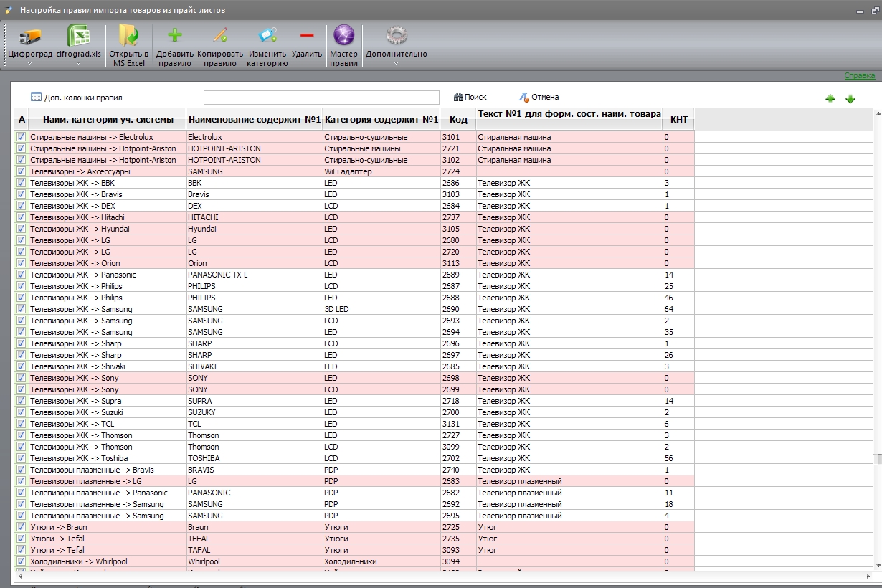Expand dropdown arrow under Дополнительно
This screenshot has width=882, height=588.
[396, 63]
